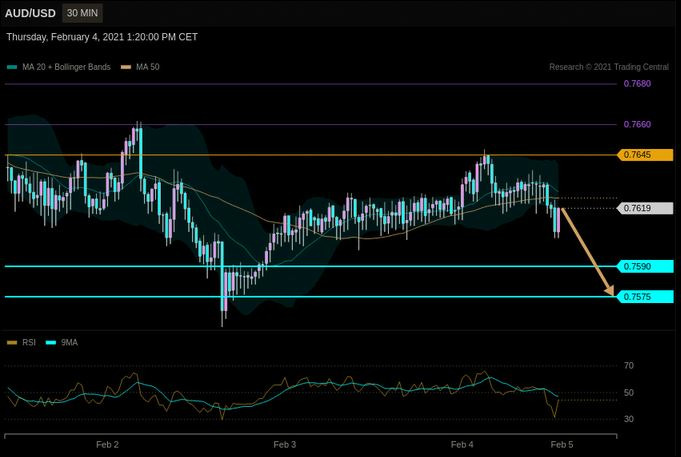Screen dimensions: 681x457
Task: Click the RSI axis value 30
Action: [x=628, y=419]
